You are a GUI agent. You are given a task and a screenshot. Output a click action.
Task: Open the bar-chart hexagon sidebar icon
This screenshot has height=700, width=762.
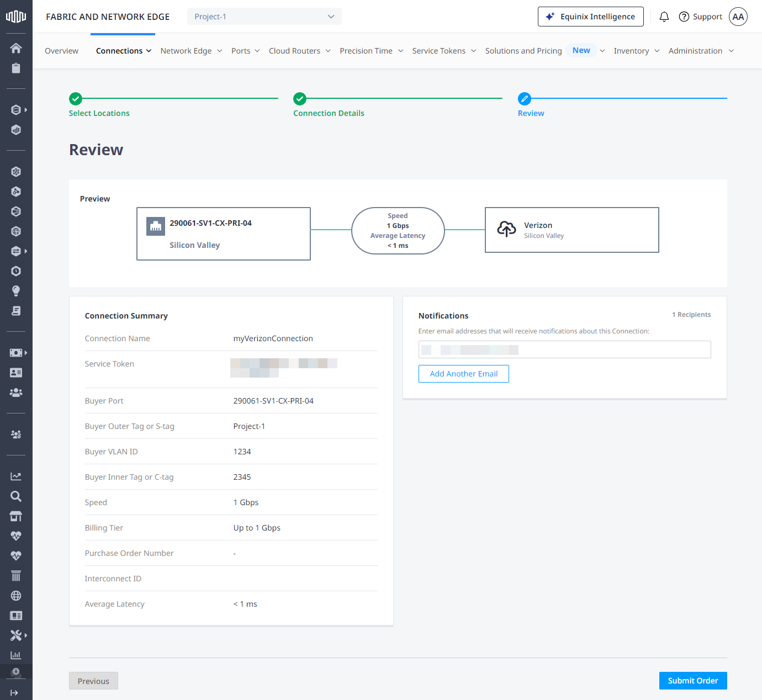16,130
